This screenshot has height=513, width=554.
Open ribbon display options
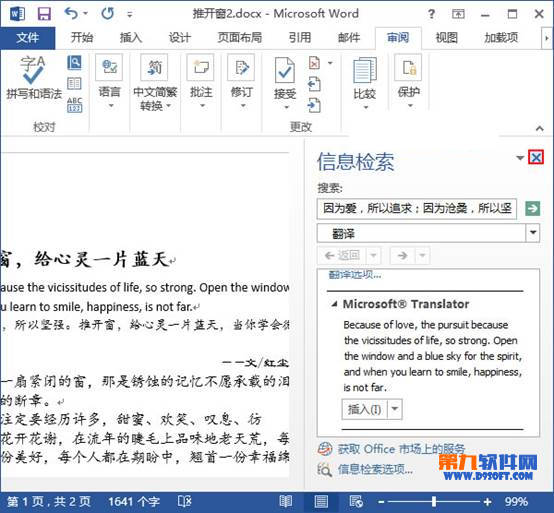click(458, 14)
